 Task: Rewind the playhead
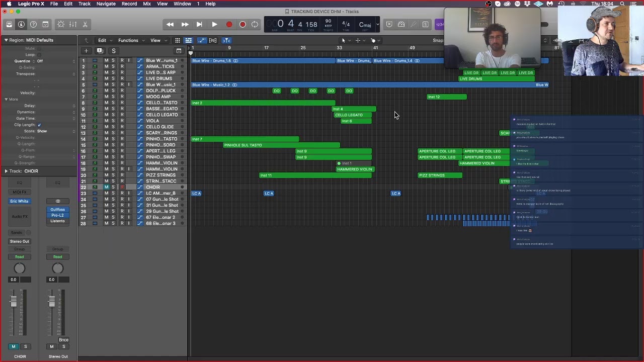point(170,24)
